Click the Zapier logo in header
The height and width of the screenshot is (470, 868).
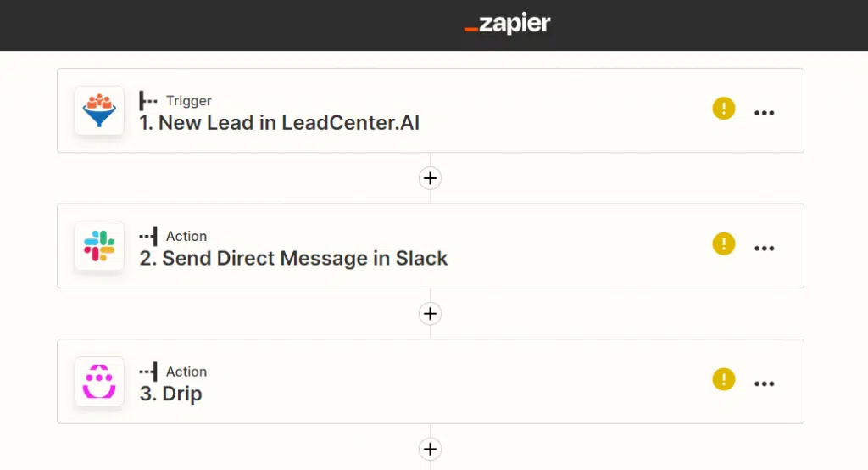click(507, 23)
